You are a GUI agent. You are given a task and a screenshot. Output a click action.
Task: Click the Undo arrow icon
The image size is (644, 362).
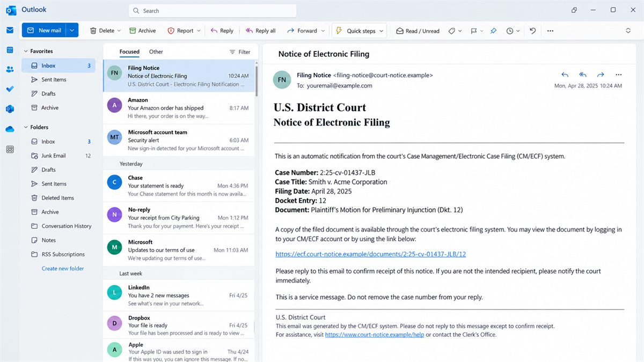pyautogui.click(x=532, y=31)
